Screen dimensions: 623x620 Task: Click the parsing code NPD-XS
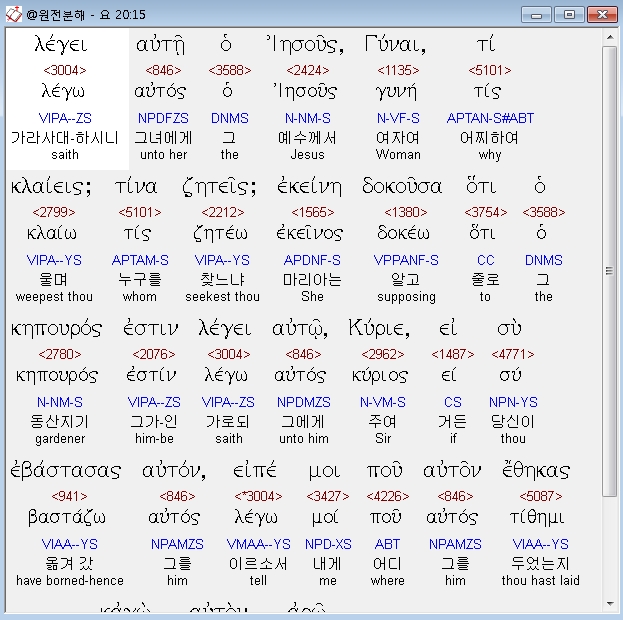click(328, 544)
